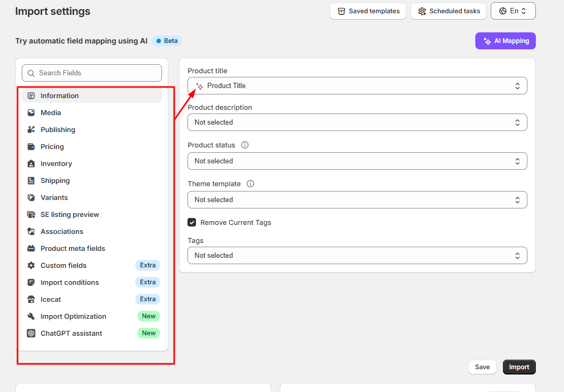This screenshot has height=392, width=564.
Task: Click the Shipping icon in sidebar
Action: point(31,181)
